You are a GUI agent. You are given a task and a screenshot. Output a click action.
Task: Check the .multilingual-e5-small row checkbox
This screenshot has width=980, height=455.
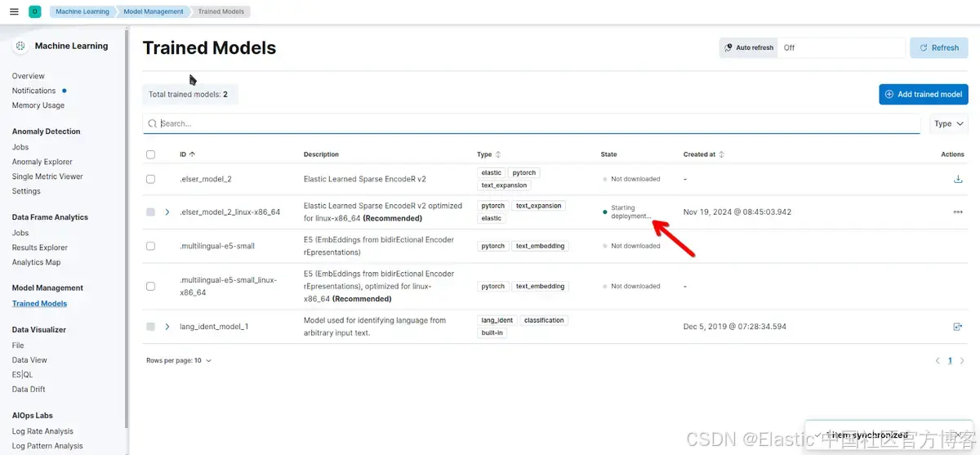150,246
